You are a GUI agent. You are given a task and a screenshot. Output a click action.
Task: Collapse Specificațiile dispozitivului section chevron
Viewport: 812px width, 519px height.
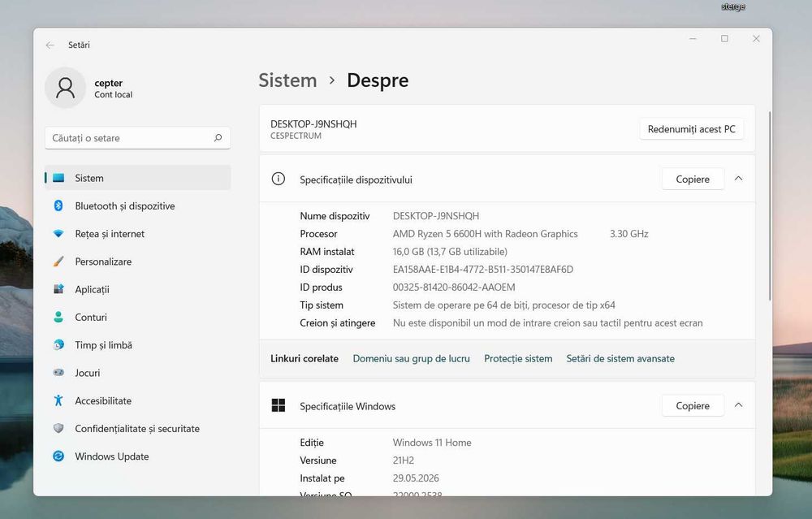pos(738,179)
